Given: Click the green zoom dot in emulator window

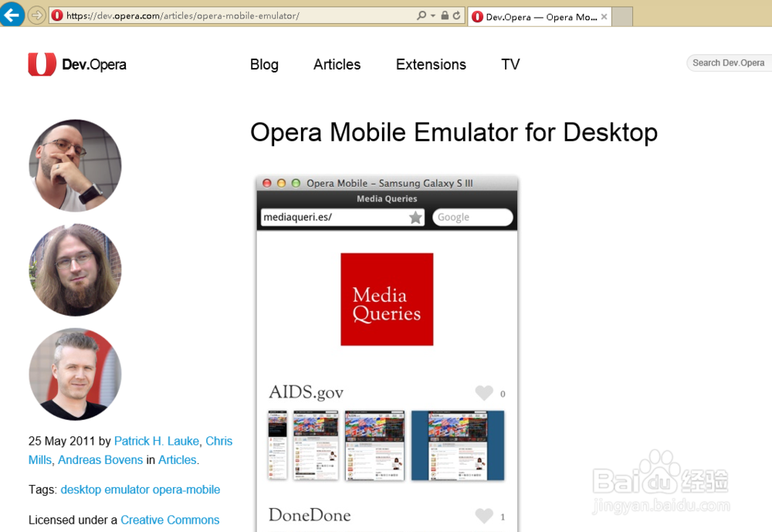Looking at the screenshot, I should point(296,183).
